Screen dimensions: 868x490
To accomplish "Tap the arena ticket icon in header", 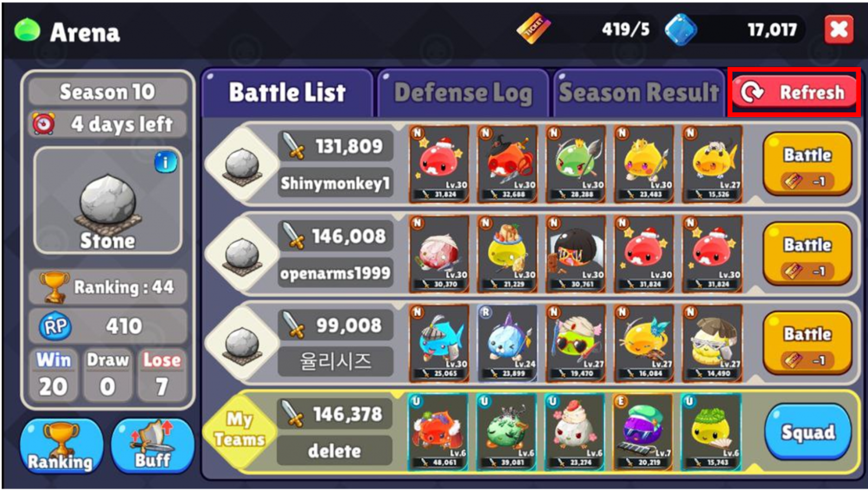I will pos(534,28).
